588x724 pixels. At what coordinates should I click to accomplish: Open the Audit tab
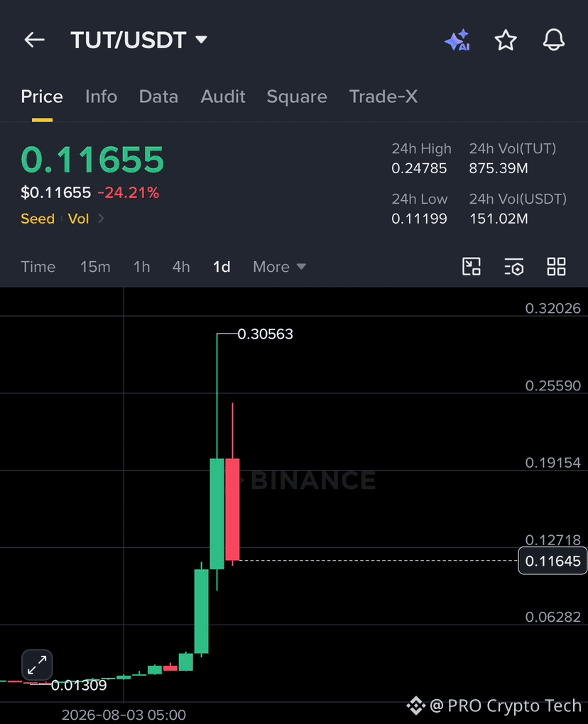pos(223,97)
